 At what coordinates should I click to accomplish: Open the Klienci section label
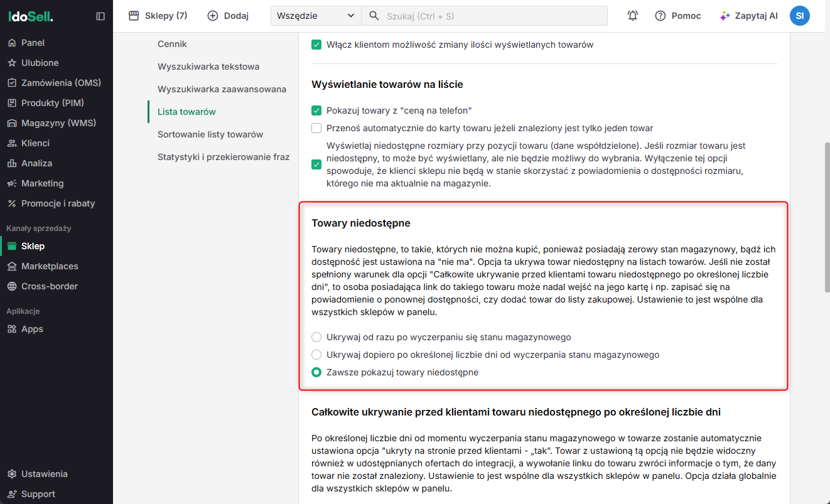[x=35, y=143]
